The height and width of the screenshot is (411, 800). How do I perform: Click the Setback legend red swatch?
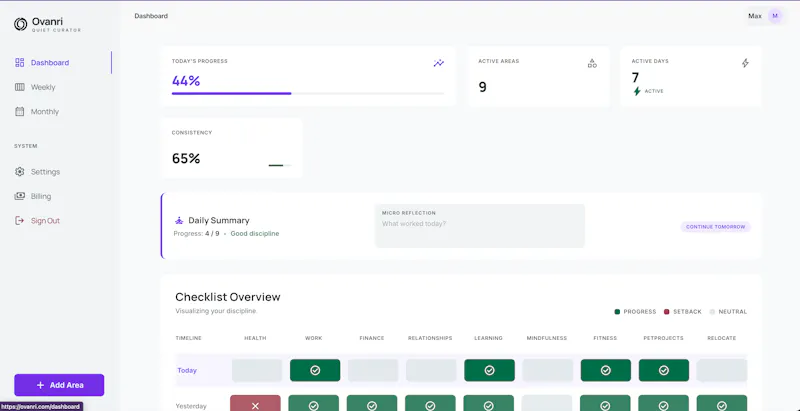666,312
